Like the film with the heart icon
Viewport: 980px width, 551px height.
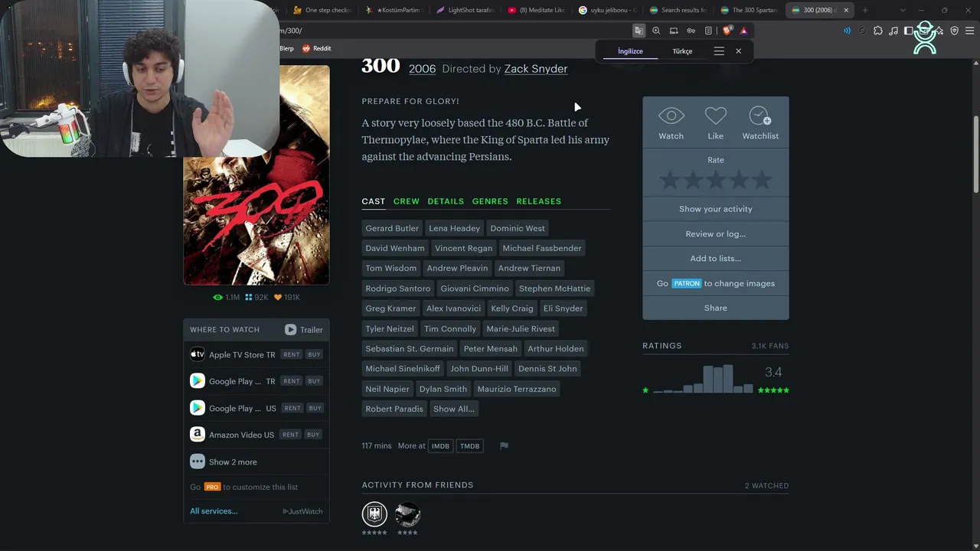(x=715, y=116)
